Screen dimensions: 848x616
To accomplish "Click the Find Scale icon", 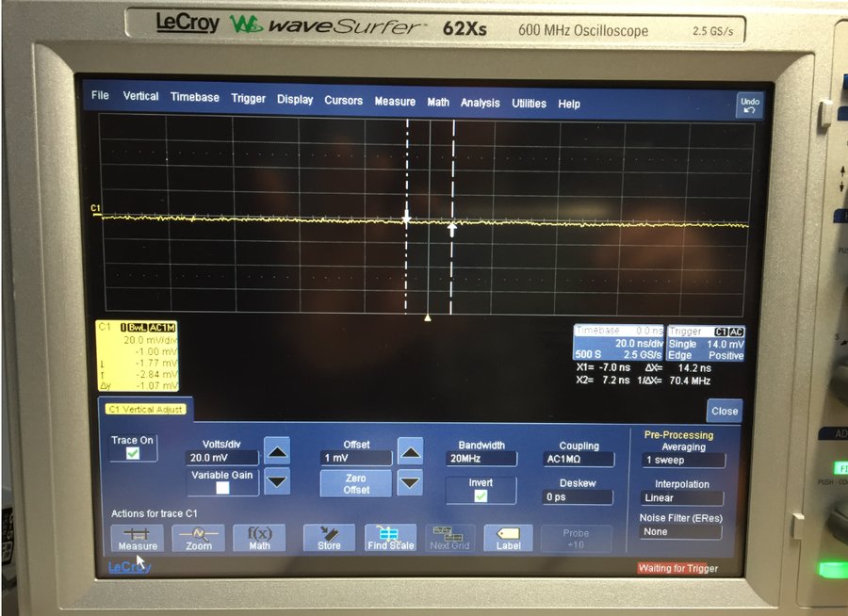I will (390, 538).
